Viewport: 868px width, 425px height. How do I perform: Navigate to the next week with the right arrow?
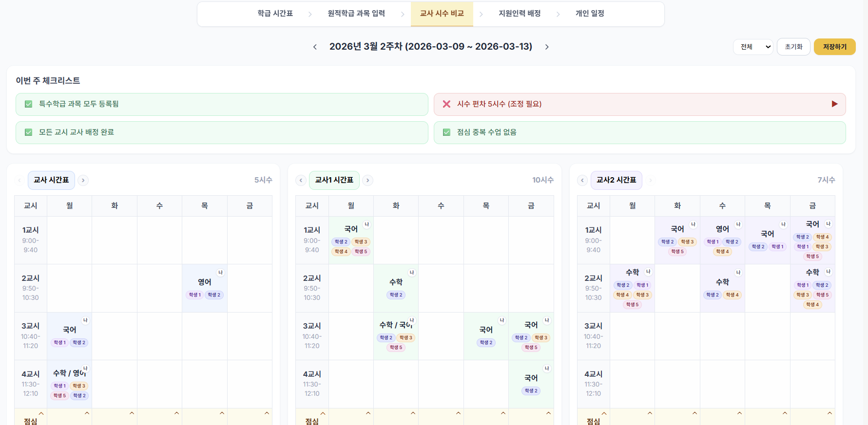point(547,47)
